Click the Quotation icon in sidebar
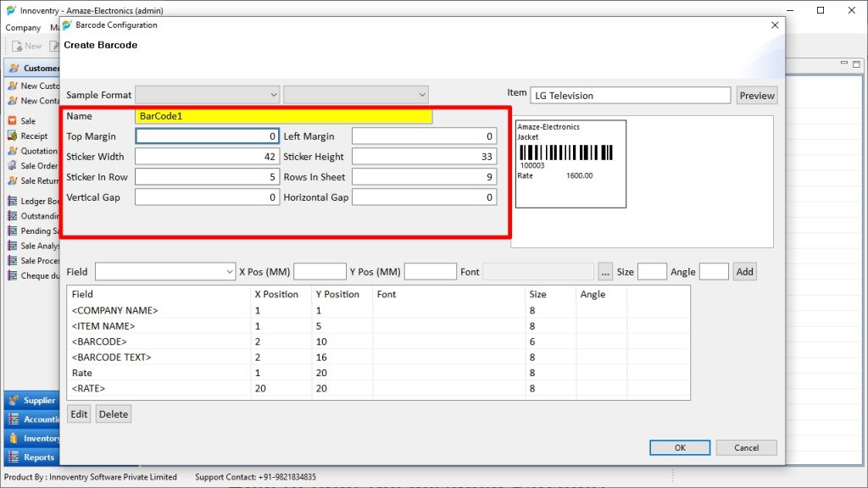 point(12,151)
